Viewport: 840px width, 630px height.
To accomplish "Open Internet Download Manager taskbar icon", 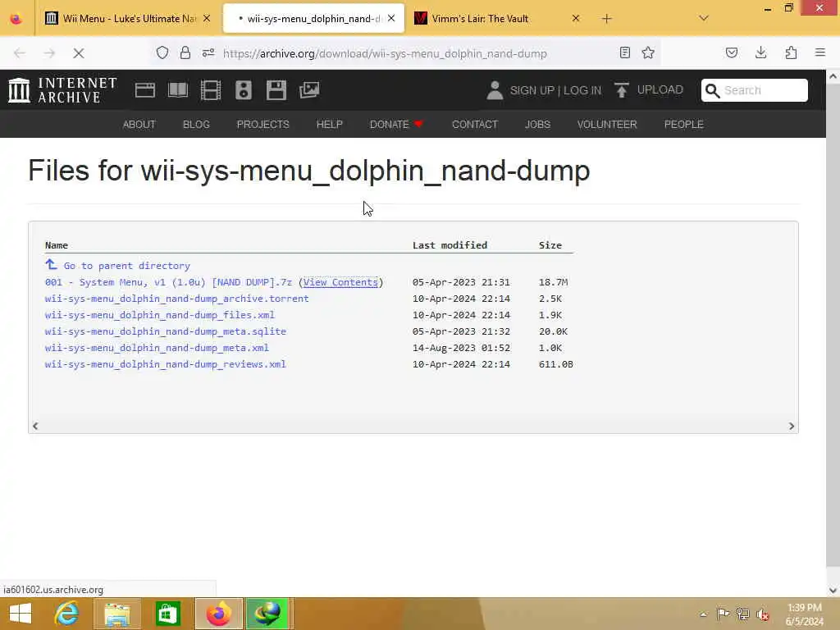I will pyautogui.click(x=267, y=614).
